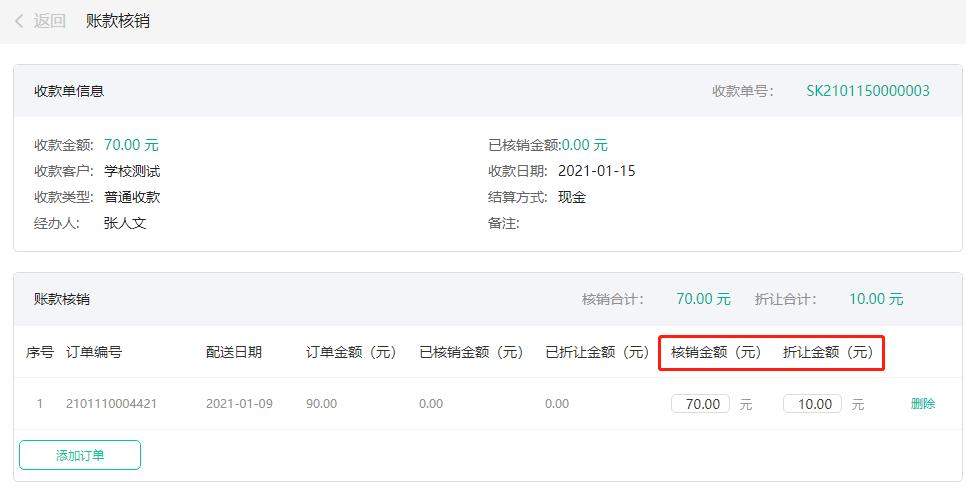The height and width of the screenshot is (487, 966).
Task: Click the 添加订单 button
Action: click(80, 455)
